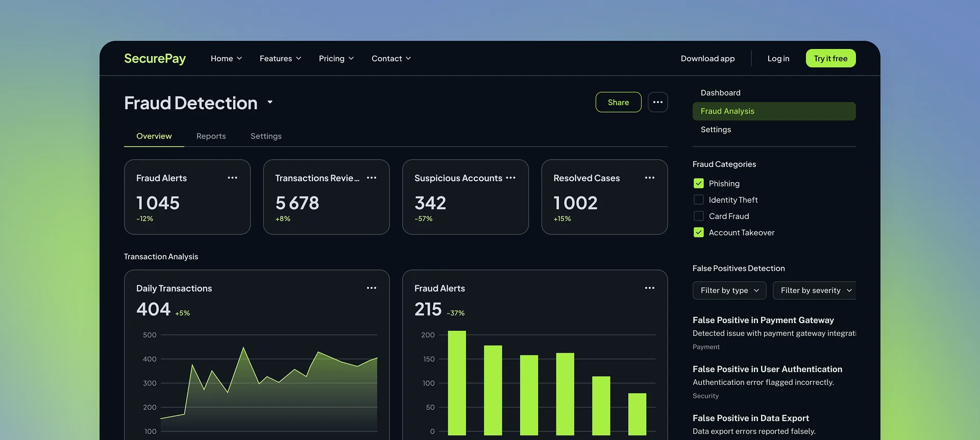Enable the Card Fraud checkbox
Image resolution: width=980 pixels, height=440 pixels.
click(699, 216)
